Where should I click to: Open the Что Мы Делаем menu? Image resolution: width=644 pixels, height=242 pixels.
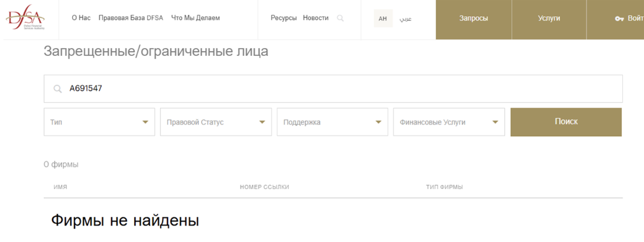[195, 18]
